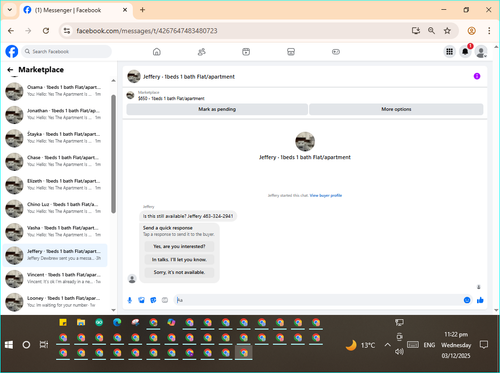This screenshot has height=373, width=500.
Task: Click the voice clip microphone icon
Action: tap(130, 300)
